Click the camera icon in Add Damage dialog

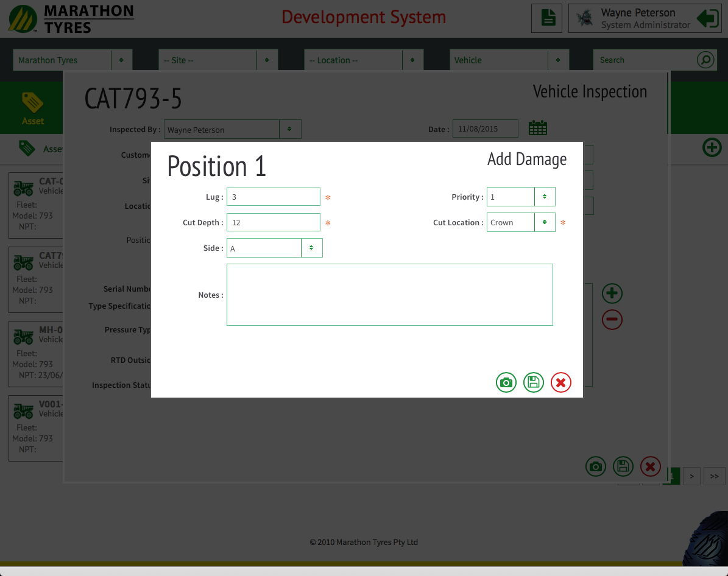pyautogui.click(x=506, y=382)
